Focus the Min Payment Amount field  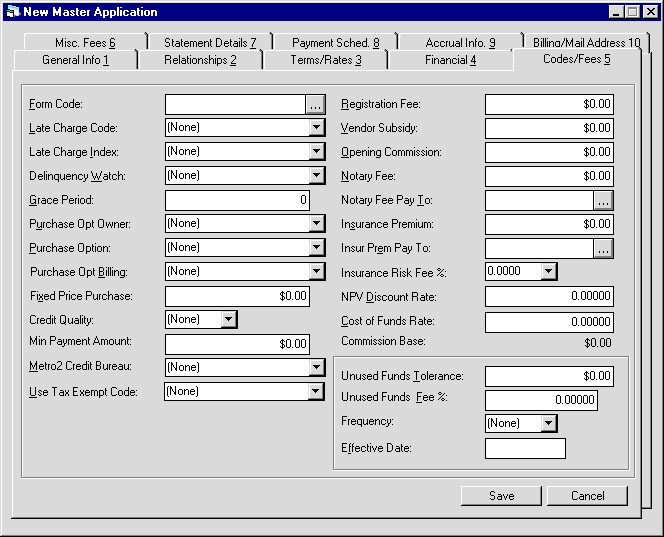click(x=237, y=344)
